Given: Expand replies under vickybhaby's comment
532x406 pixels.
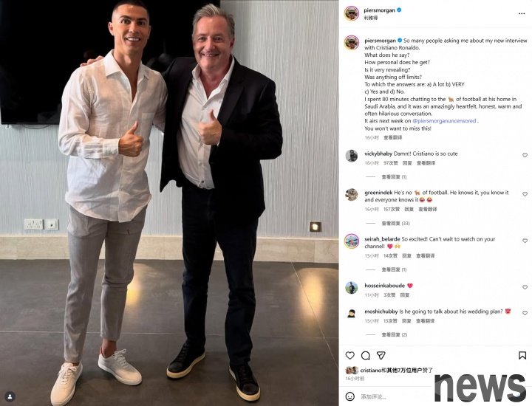Looking at the screenshot, I should tap(394, 177).
